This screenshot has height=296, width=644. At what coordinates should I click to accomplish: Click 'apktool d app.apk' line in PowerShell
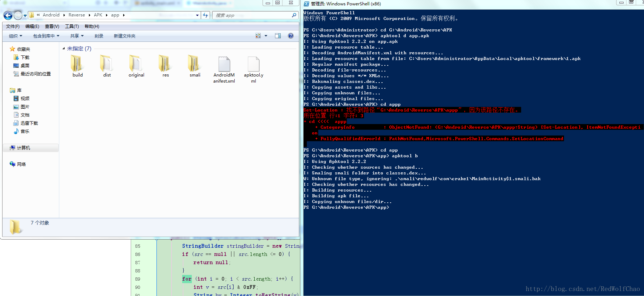[366, 36]
